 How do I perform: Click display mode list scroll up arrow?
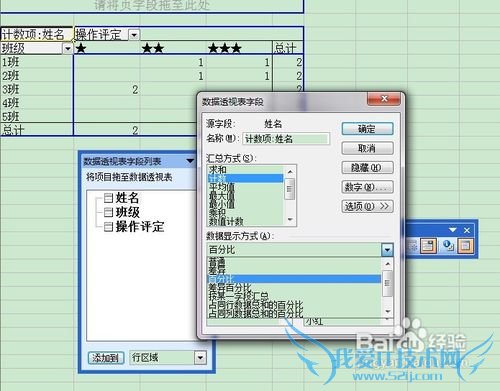click(387, 264)
